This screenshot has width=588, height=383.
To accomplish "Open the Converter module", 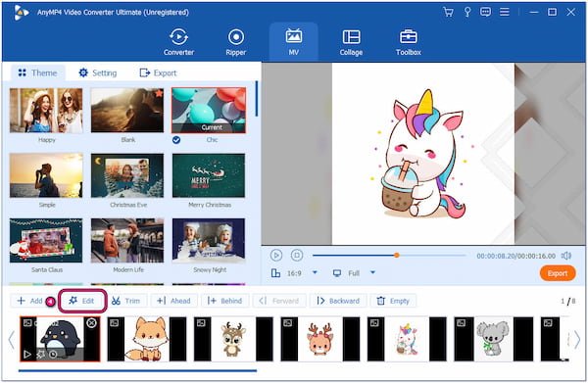I will coord(178,42).
